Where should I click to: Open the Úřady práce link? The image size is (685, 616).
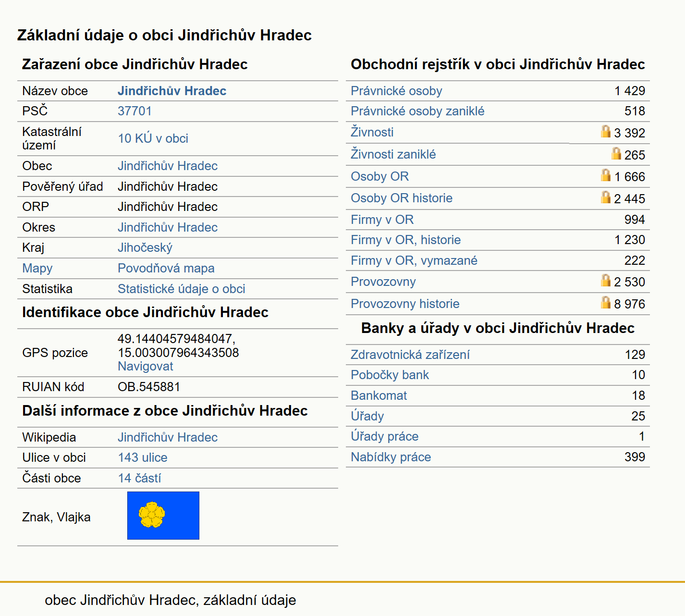pos(385,436)
